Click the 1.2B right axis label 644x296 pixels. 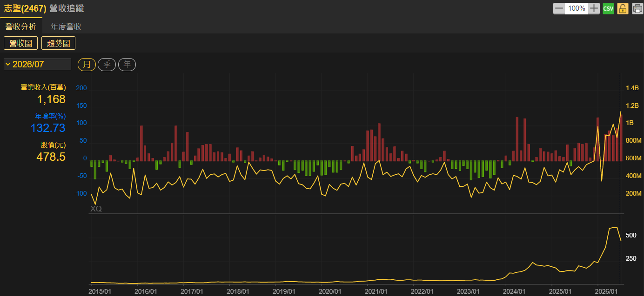pos(632,105)
